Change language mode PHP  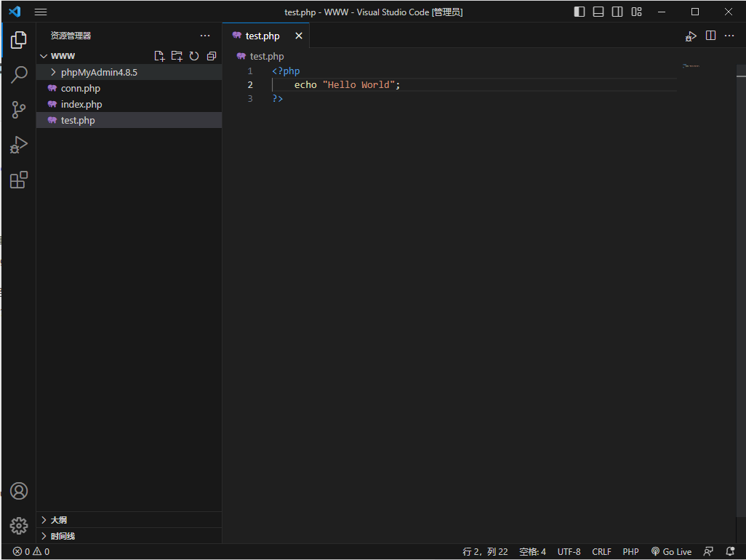pyautogui.click(x=631, y=551)
